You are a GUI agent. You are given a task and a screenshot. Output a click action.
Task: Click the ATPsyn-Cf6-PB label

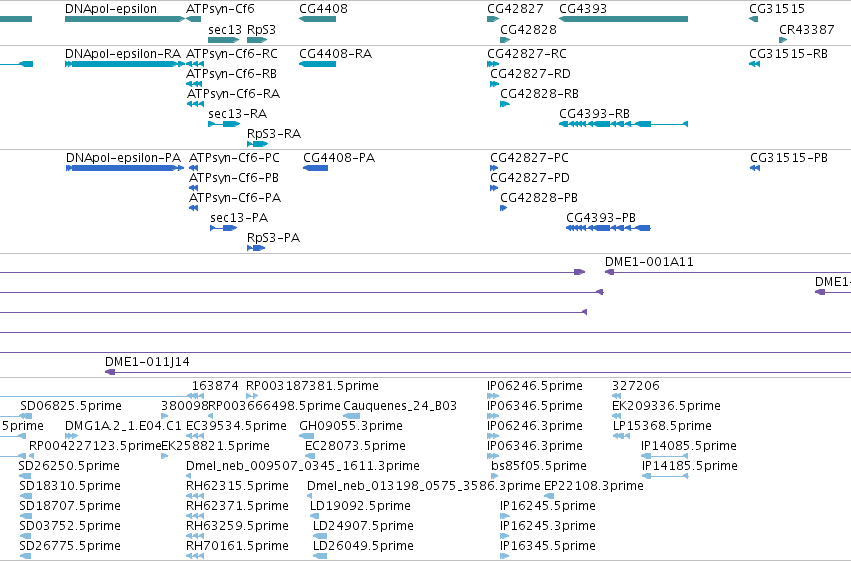click(x=233, y=178)
